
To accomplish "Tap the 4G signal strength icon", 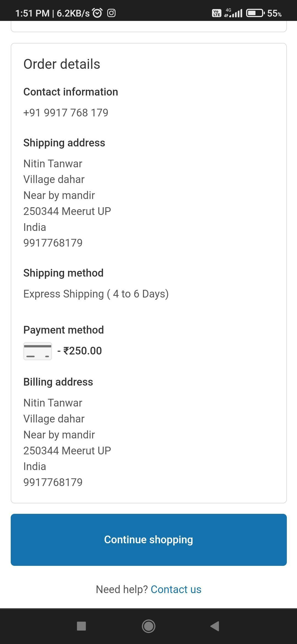I will [x=233, y=13].
